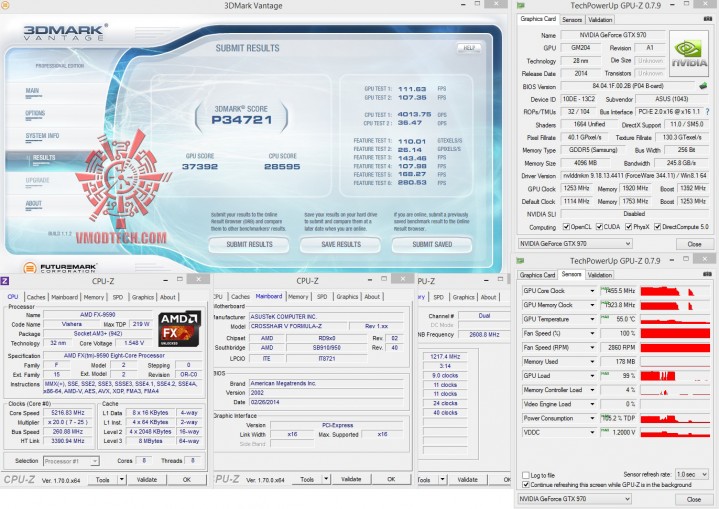Click camera screenshot icon in GPU-Z Sensors window
Screen dimensions: 719x509
click(x=707, y=274)
